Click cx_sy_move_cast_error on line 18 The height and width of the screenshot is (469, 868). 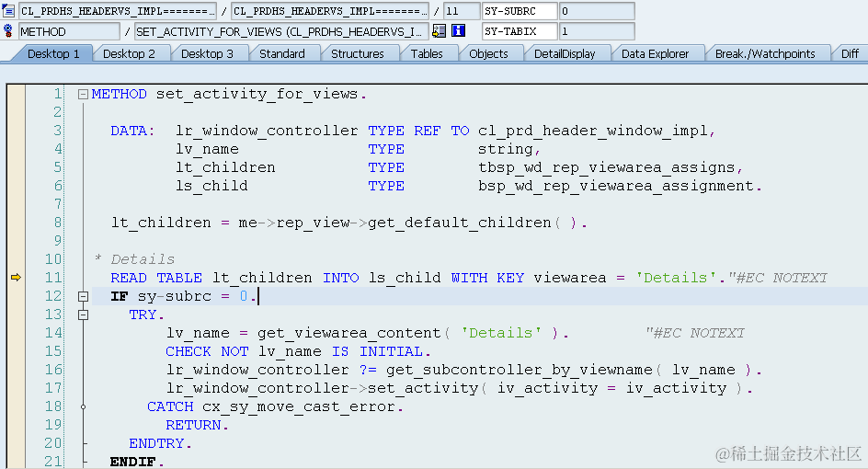point(298,406)
